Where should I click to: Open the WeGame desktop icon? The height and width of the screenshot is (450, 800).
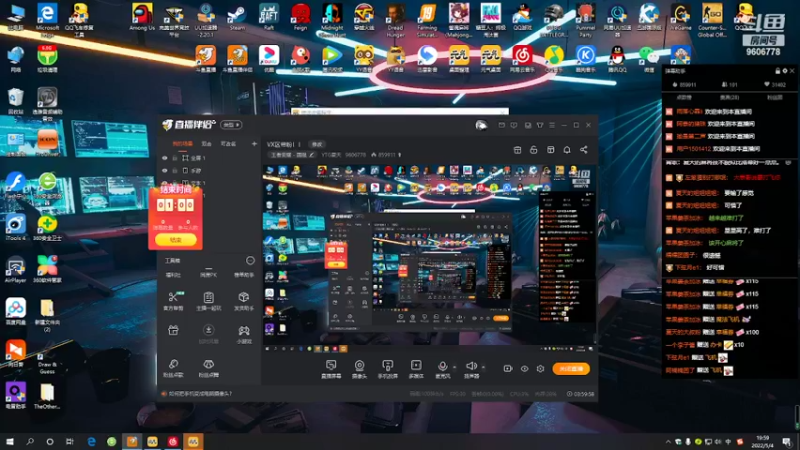(x=680, y=17)
